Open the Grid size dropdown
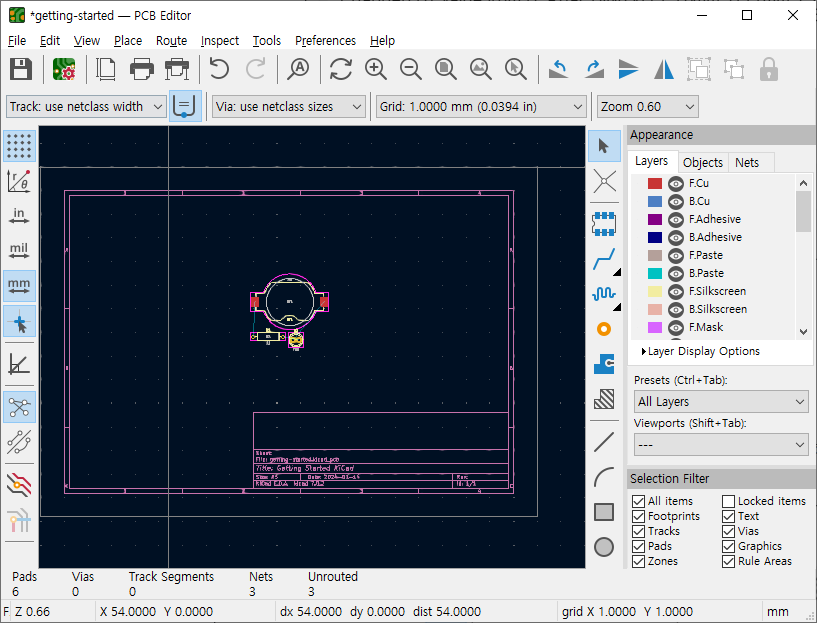The height and width of the screenshot is (623, 817). tap(480, 107)
